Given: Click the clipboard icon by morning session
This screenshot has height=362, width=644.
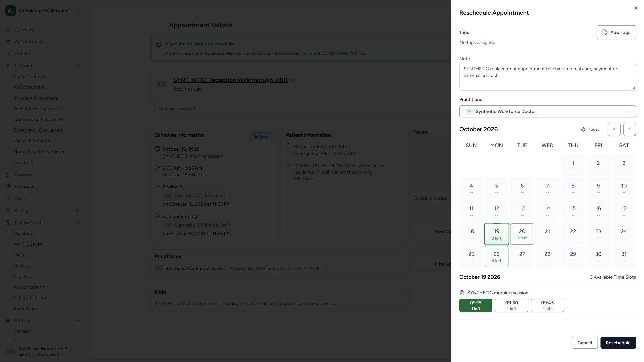Looking at the screenshot, I should [x=462, y=293].
